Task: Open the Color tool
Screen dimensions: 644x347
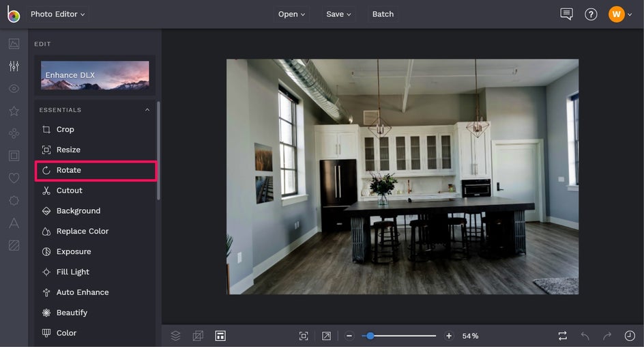Action: tap(95, 333)
